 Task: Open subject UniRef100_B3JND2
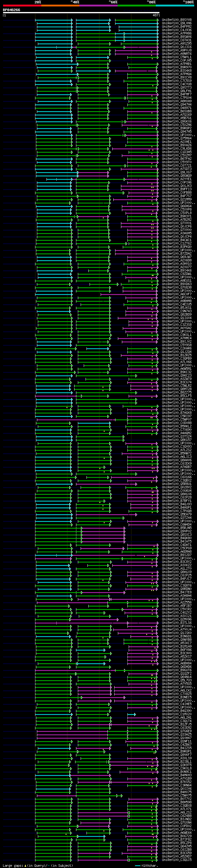tap(176, 819)
